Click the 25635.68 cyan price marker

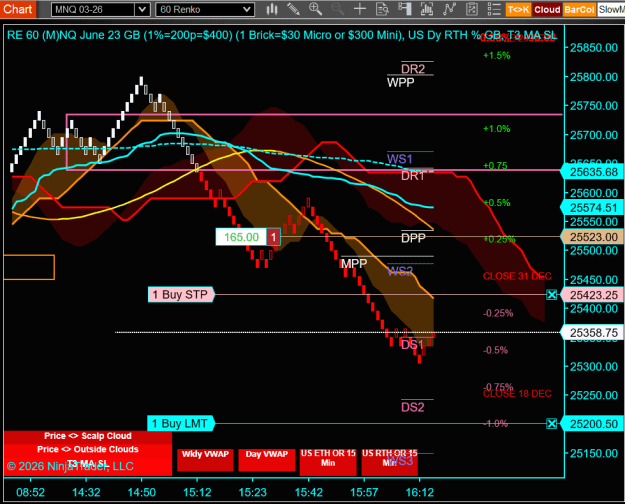pyautogui.click(x=593, y=172)
